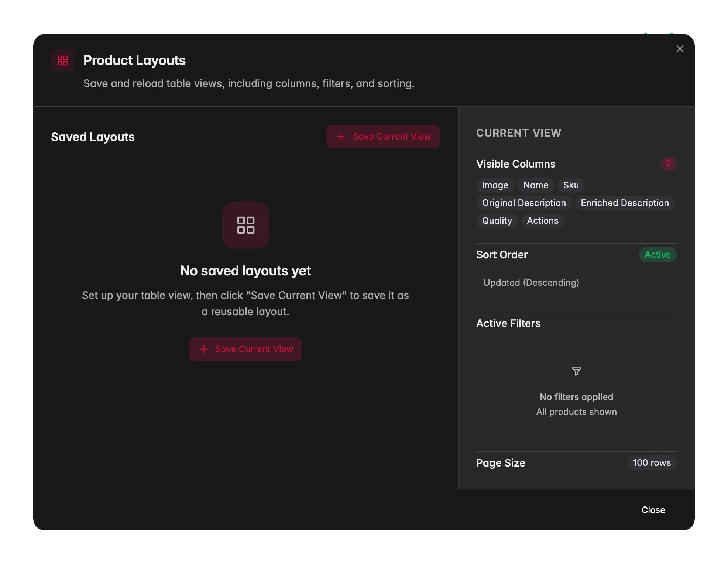This screenshot has height=564, width=728.
Task: Click the funnel filter icon
Action: point(576,371)
